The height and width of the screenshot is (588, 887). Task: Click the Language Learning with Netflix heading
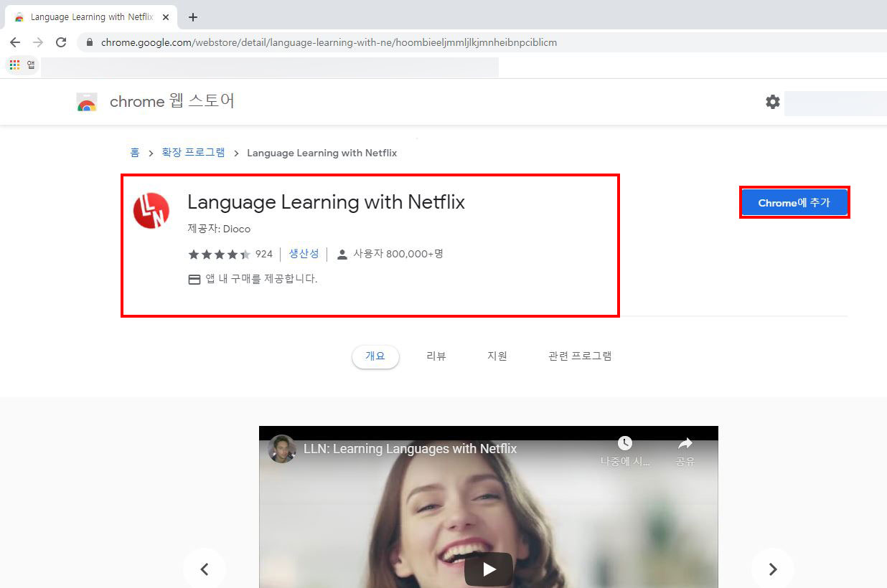point(326,203)
